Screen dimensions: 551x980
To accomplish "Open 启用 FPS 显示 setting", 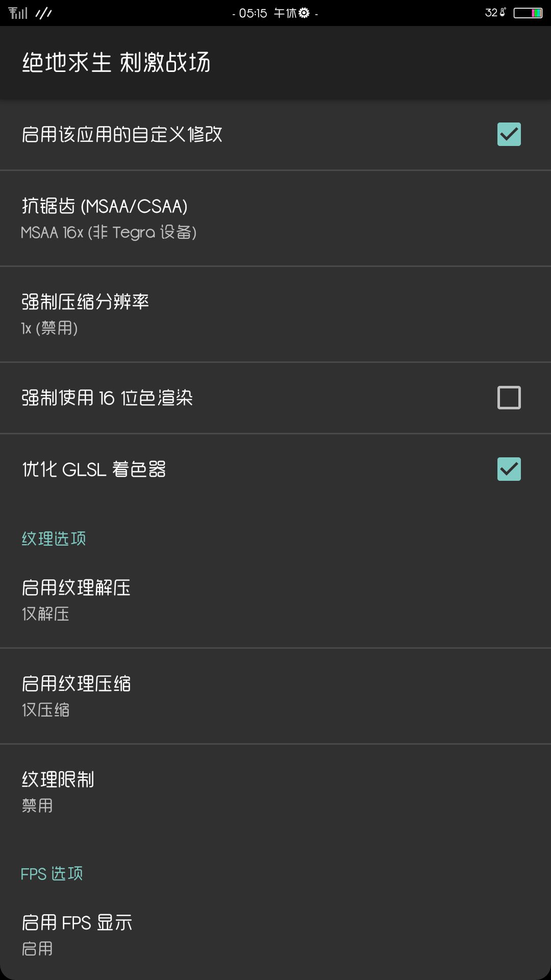I will coord(275,935).
